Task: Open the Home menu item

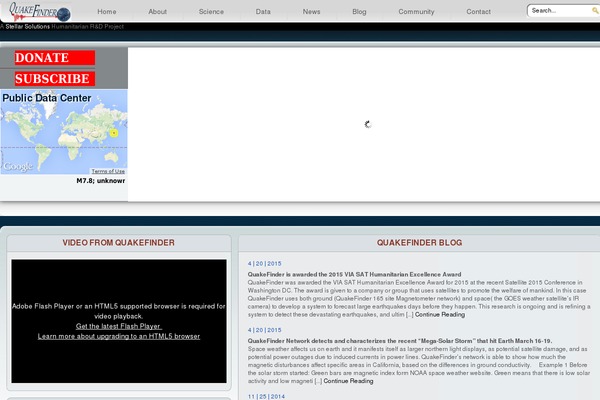Action: (107, 11)
